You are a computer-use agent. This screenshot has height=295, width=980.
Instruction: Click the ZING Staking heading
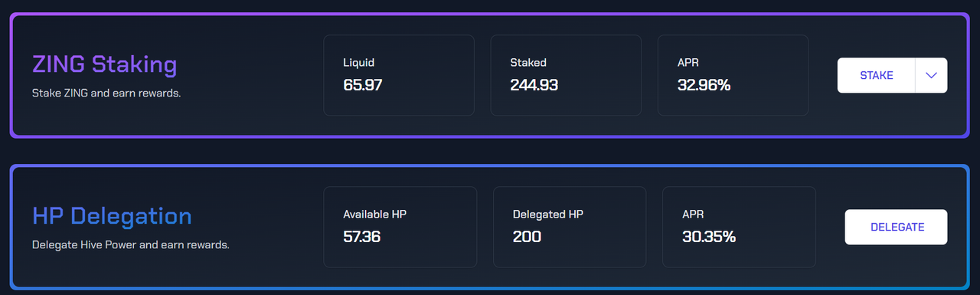[x=105, y=64]
